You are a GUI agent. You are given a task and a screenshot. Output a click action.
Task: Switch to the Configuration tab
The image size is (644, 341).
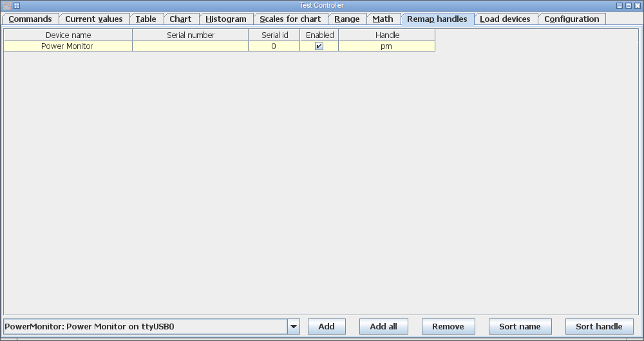[572, 19]
